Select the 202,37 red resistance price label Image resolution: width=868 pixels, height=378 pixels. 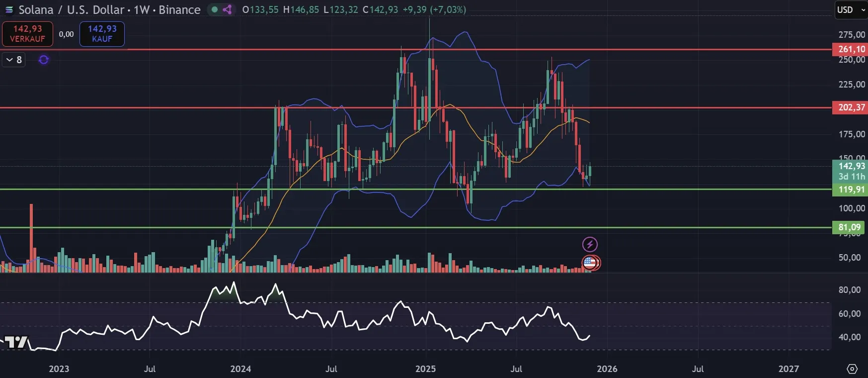851,107
